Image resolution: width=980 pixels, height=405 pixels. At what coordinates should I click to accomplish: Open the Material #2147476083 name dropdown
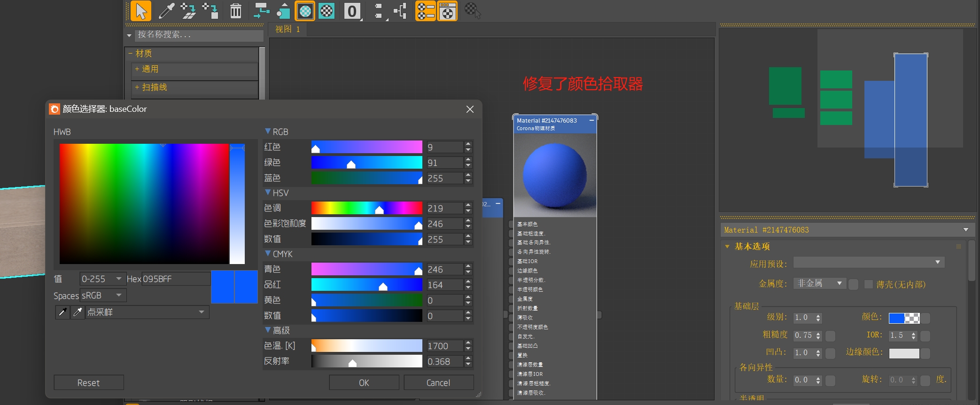pyautogui.click(x=847, y=230)
